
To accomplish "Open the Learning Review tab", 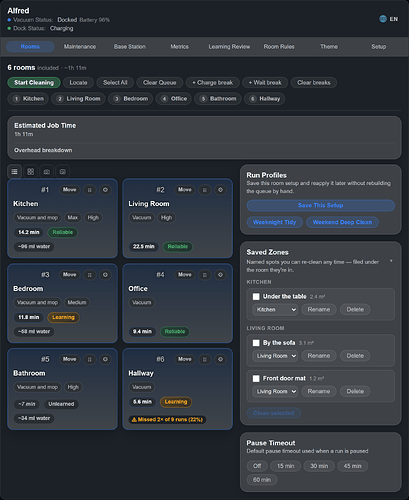I will [x=229, y=47].
